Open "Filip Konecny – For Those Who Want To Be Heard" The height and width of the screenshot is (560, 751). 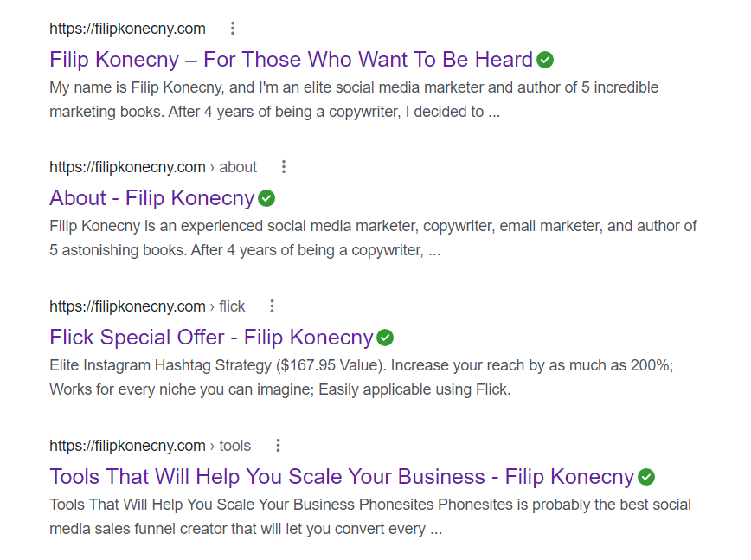coord(290,59)
